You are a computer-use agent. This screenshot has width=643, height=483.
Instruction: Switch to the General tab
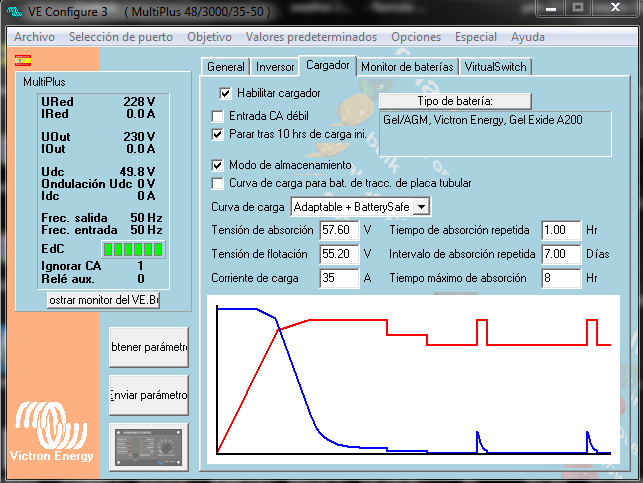pyautogui.click(x=226, y=67)
